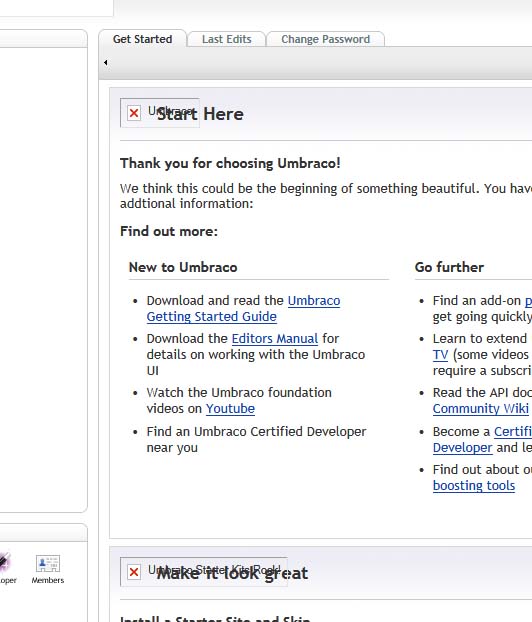Click the Make it look great heading
532x622 pixels.
(232, 573)
